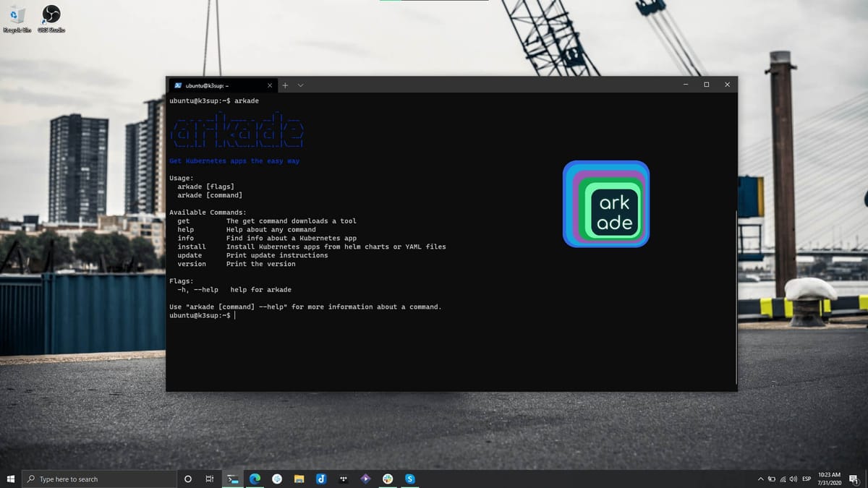Open the Windows Start menu
Viewport: 868px width, 488px height.
pyautogui.click(x=11, y=479)
